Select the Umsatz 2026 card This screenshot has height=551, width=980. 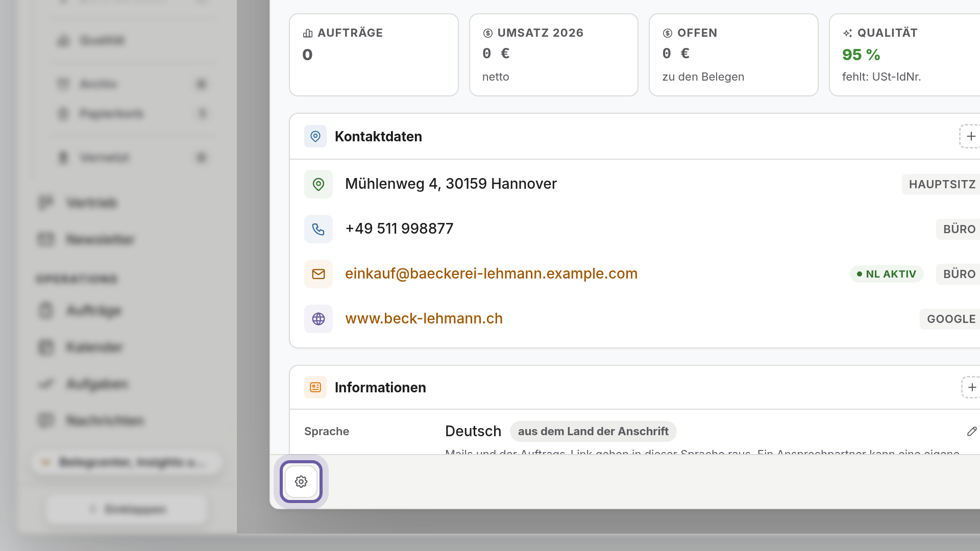(x=554, y=55)
